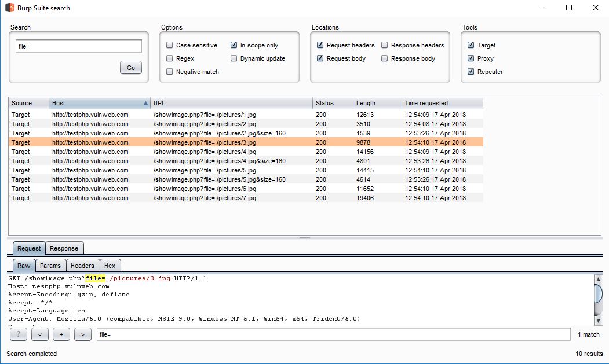This screenshot has height=364, width=609.
Task: Click the highlighted file= match in request
Action: [x=96, y=278]
